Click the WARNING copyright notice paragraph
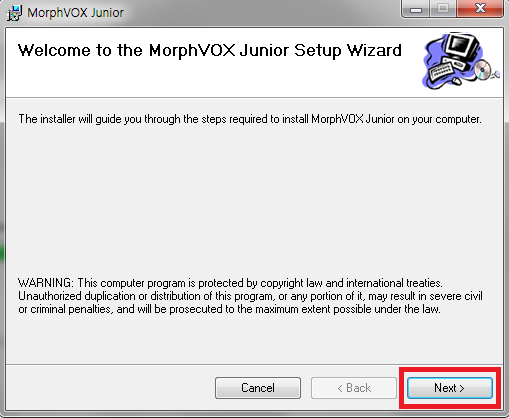The image size is (509, 418). 250,296
